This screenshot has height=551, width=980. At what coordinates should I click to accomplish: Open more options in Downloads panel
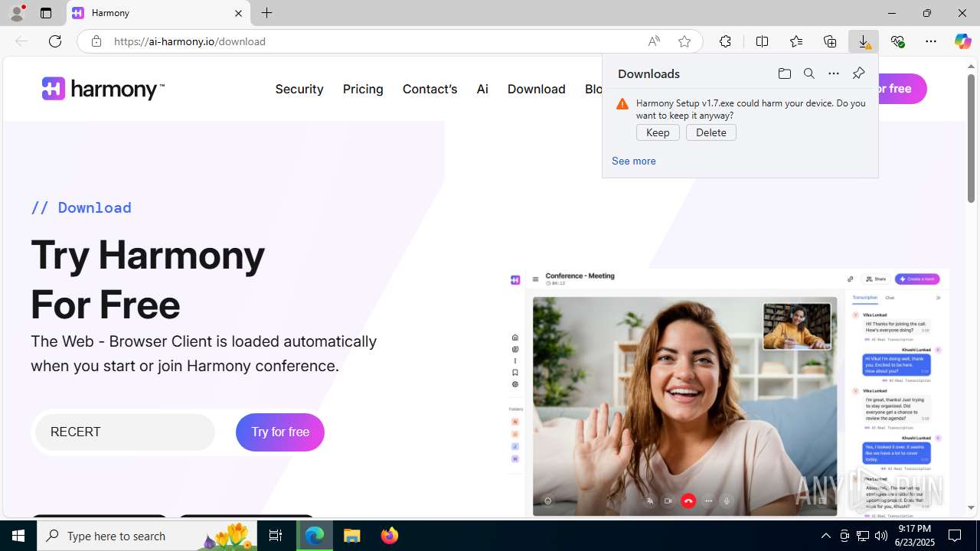coord(834,73)
